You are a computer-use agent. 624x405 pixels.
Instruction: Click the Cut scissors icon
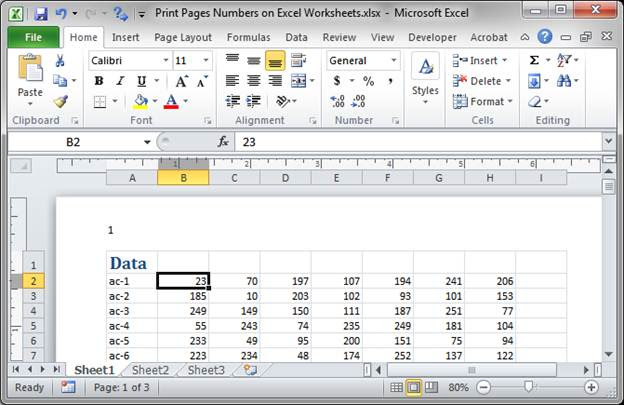[x=60, y=60]
